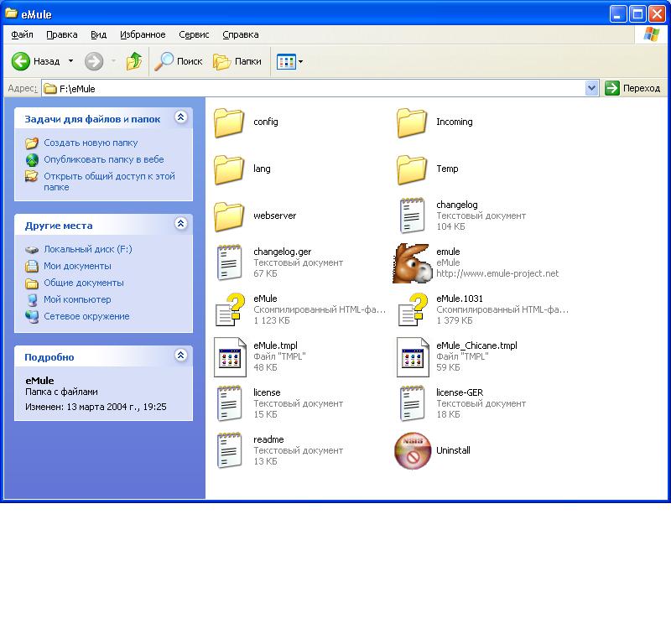Click the file name license-GER
Screen dimensions: 671x644
coord(460,392)
